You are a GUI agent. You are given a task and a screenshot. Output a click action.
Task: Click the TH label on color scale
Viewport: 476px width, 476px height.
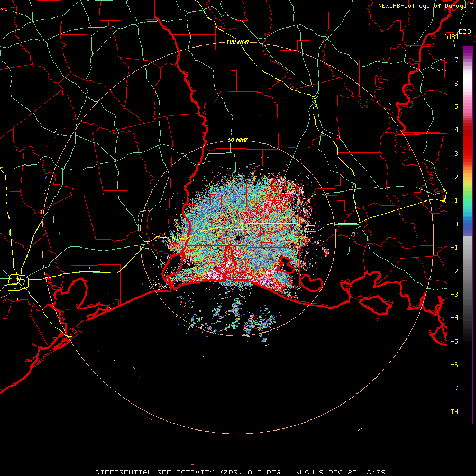coord(454,411)
